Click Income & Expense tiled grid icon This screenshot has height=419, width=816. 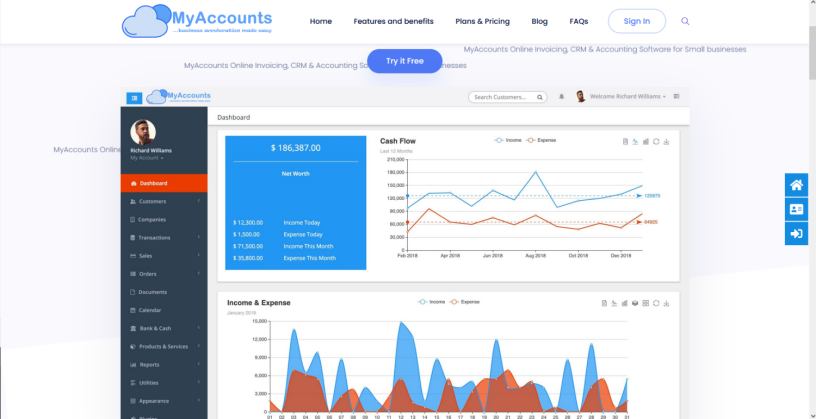point(646,303)
